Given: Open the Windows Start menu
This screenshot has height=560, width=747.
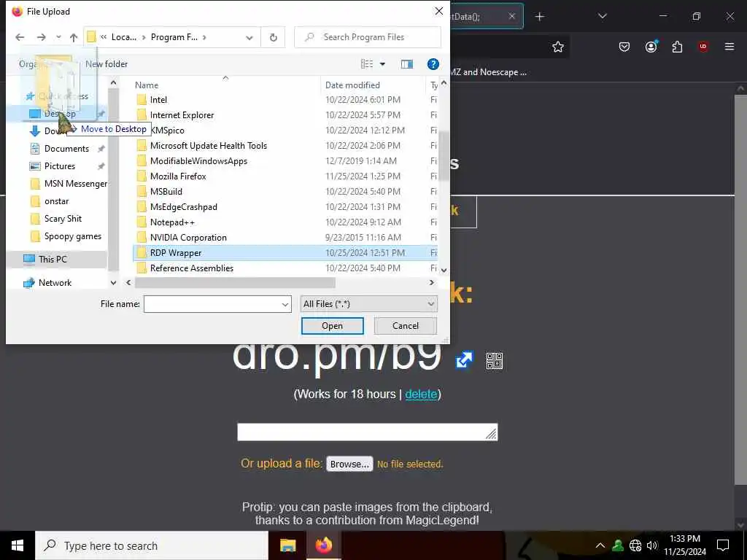Looking at the screenshot, I should pos(18,545).
